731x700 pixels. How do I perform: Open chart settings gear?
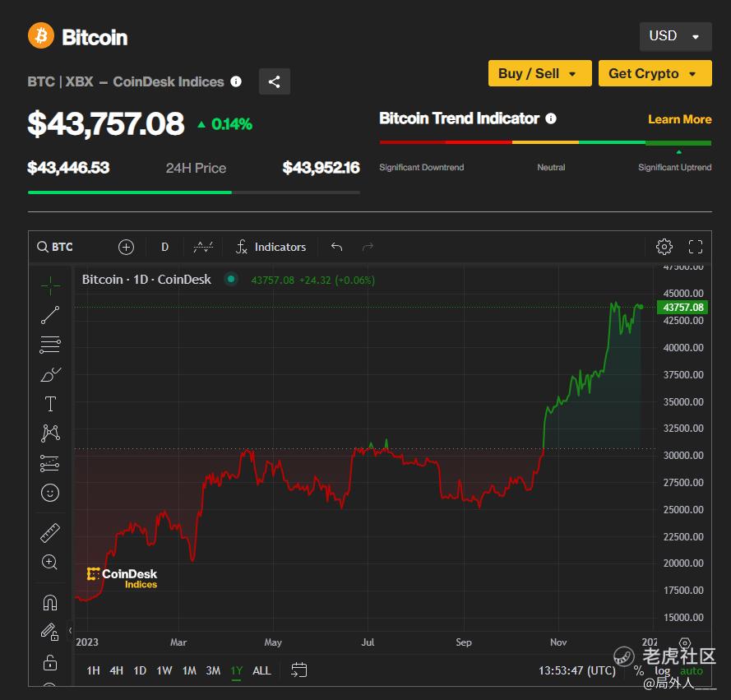664,247
